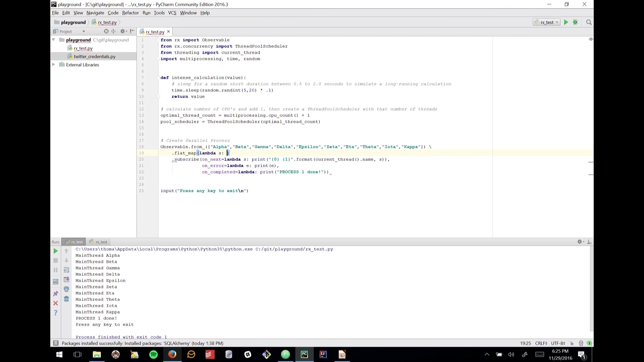Open the File menu

[55, 13]
